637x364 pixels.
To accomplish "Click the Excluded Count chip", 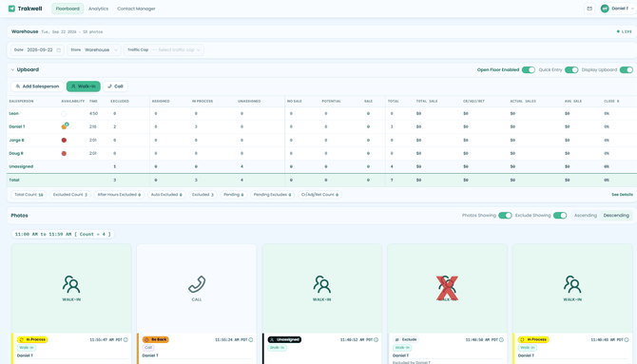I will (x=70, y=195).
